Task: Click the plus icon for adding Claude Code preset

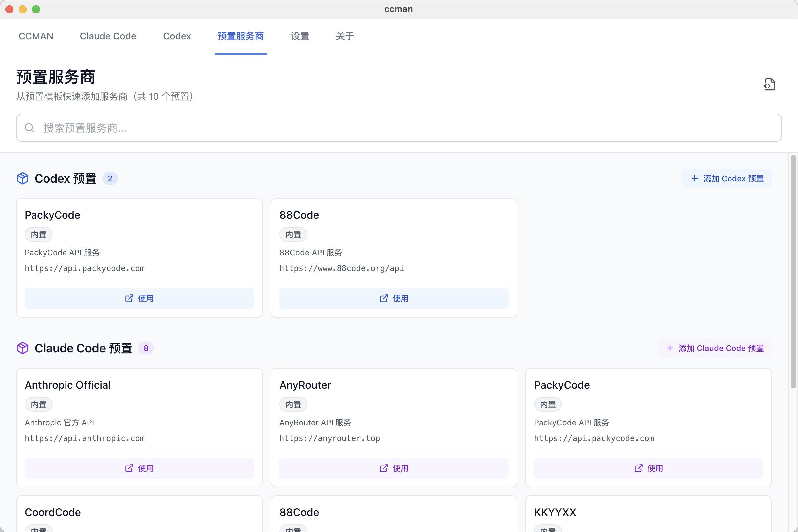Action: point(670,348)
